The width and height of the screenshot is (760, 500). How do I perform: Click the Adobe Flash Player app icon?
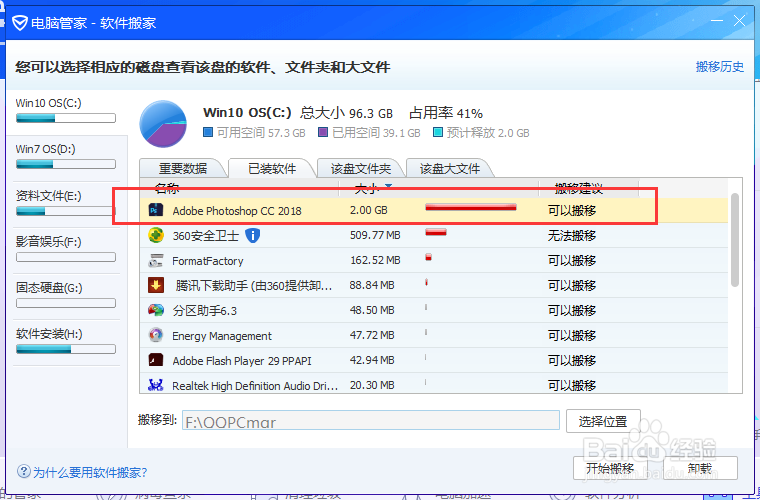pyautogui.click(x=156, y=360)
